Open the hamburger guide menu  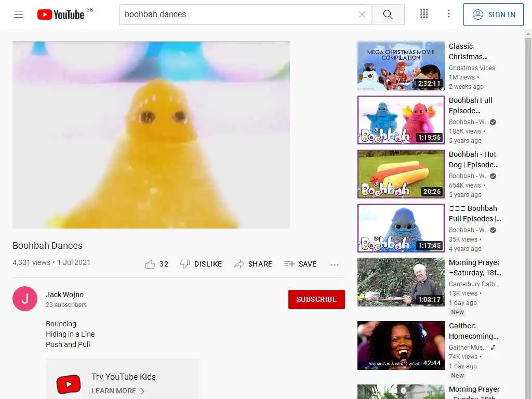19,14
